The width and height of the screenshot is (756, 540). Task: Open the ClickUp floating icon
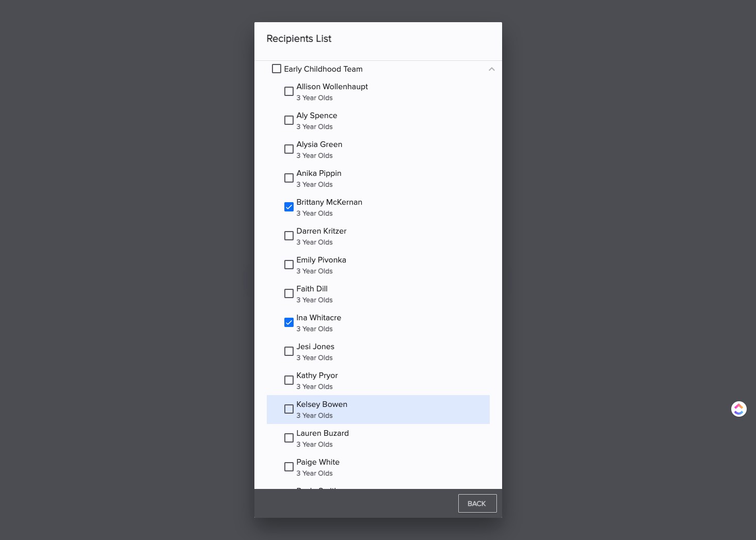click(x=739, y=409)
